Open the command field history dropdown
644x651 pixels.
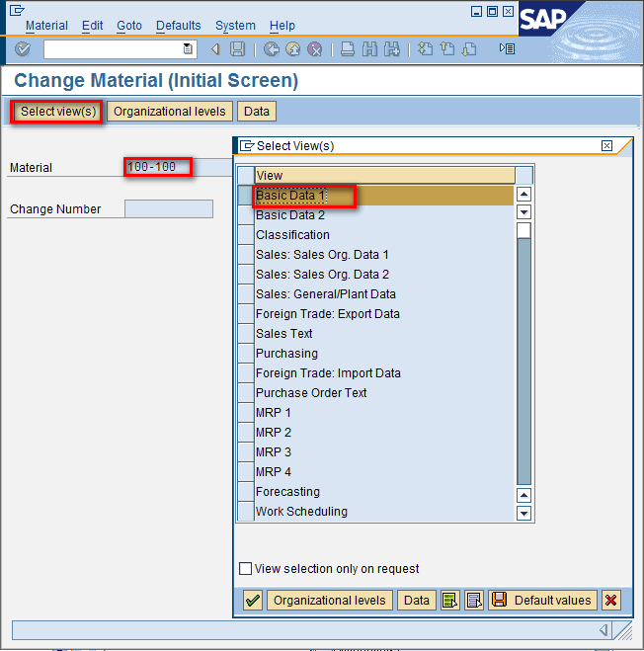189,49
